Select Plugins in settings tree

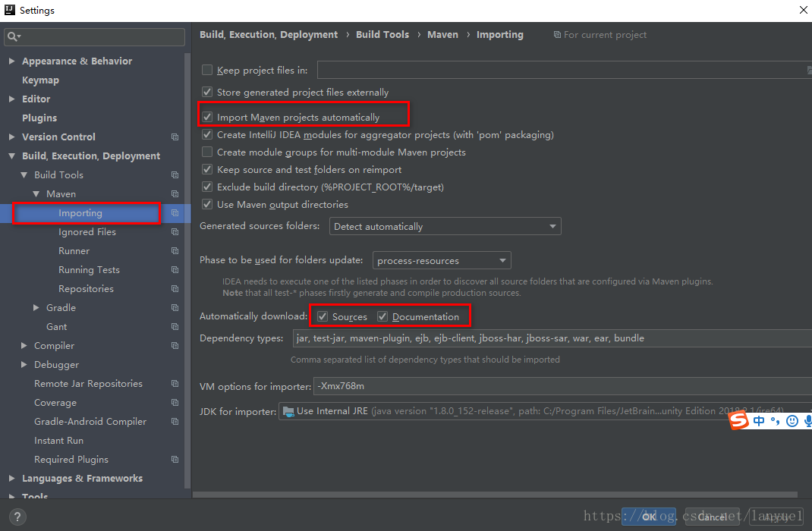39,118
